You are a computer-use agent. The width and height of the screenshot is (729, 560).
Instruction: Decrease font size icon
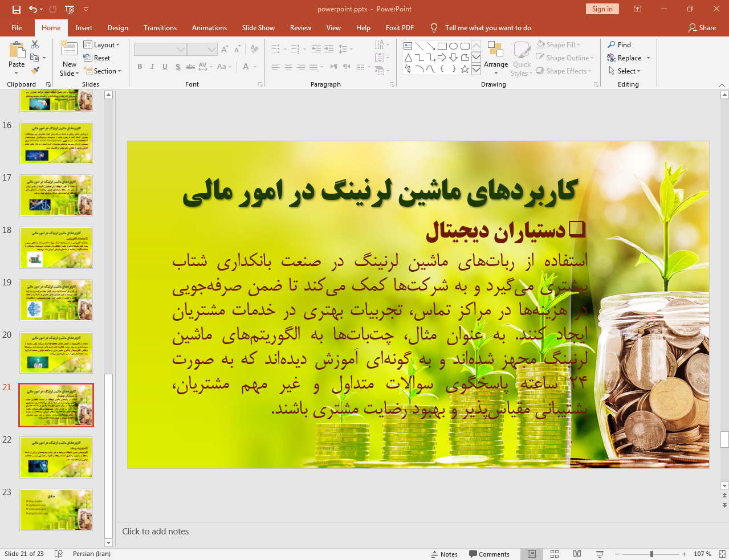click(x=237, y=50)
